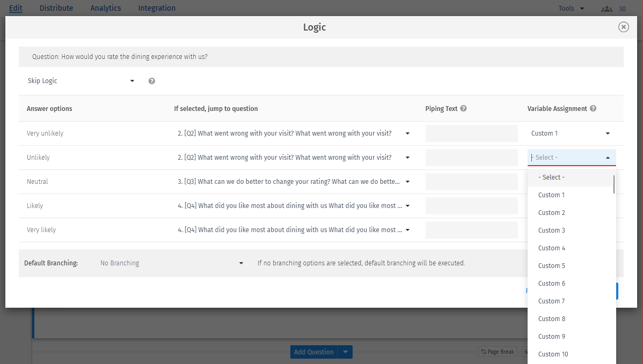Image resolution: width=643 pixels, height=364 pixels.
Task: Click the Variable Assignment help icon
Action: point(593,108)
